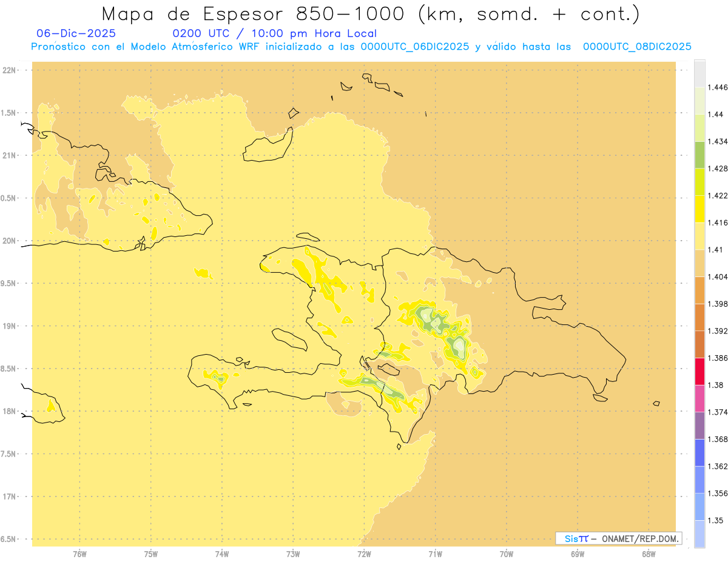This screenshot has height=562, width=728.
Task: Click the latitude label '22N'
Action: 10,70
